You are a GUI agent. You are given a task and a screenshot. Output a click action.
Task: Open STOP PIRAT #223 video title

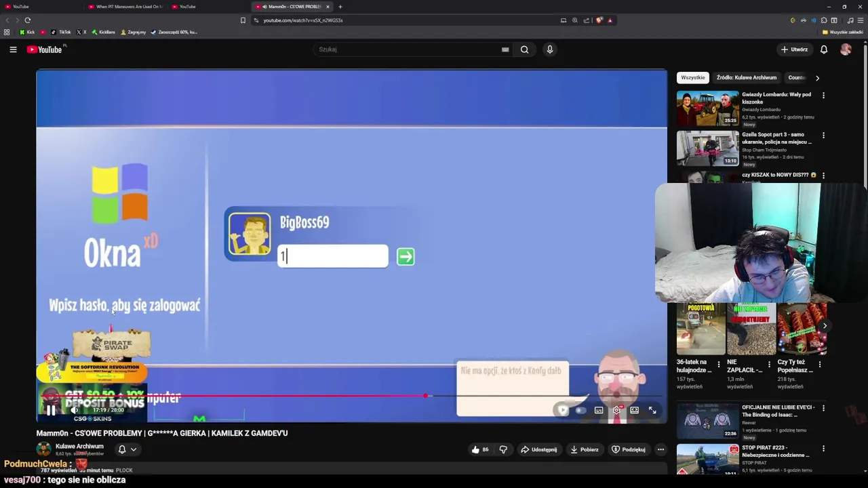776,451
